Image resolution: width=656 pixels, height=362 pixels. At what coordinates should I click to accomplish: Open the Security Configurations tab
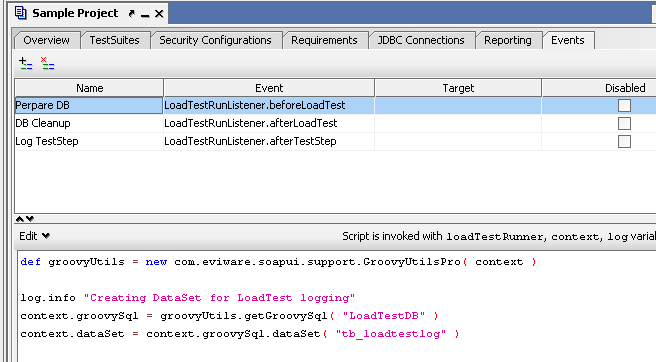[x=215, y=40]
